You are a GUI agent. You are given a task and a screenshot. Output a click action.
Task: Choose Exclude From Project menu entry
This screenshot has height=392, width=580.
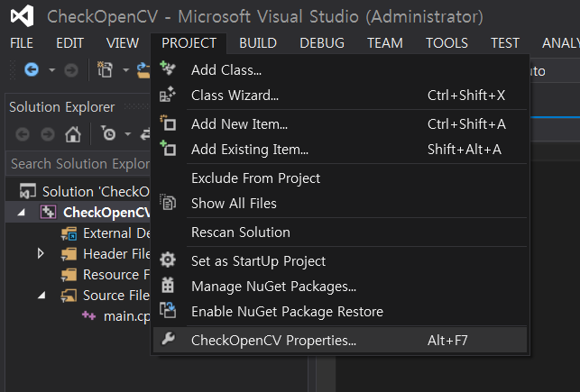point(340,178)
